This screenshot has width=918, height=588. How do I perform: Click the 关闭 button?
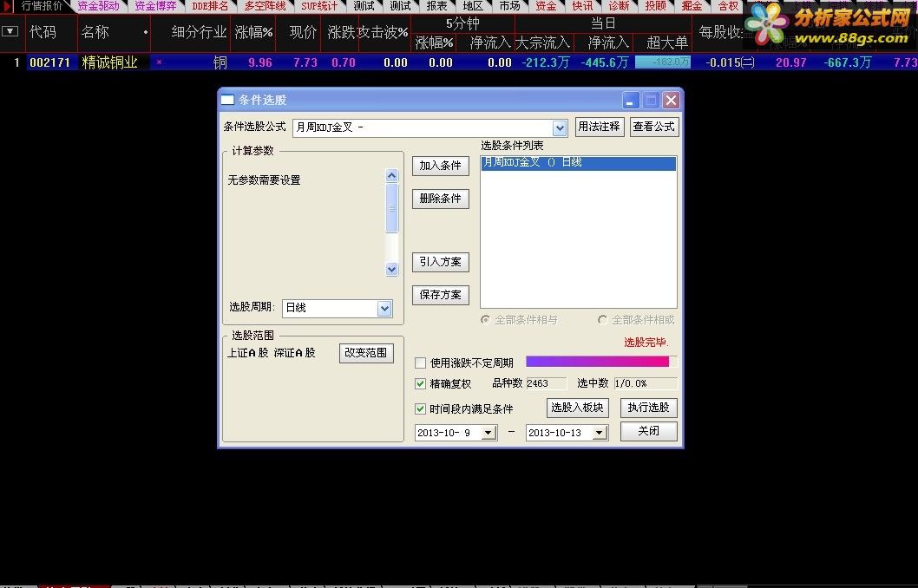[649, 431]
